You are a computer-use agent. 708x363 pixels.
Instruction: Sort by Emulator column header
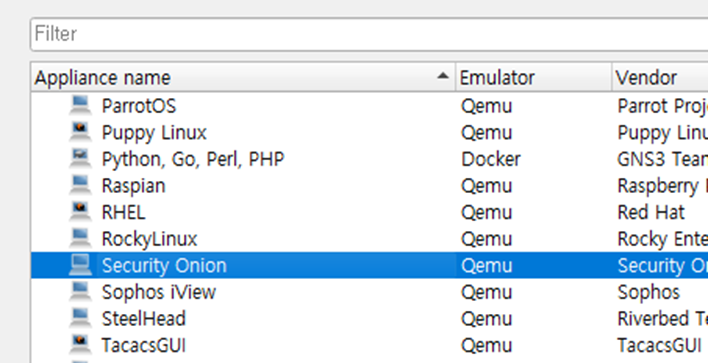[533, 78]
